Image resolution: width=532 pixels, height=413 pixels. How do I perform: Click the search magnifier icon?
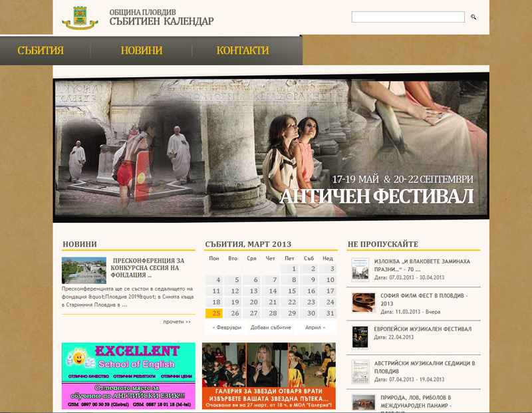click(473, 17)
